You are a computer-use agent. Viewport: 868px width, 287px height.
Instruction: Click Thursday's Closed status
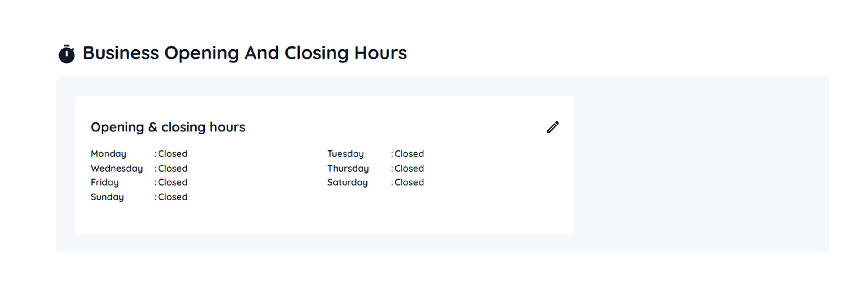(409, 168)
